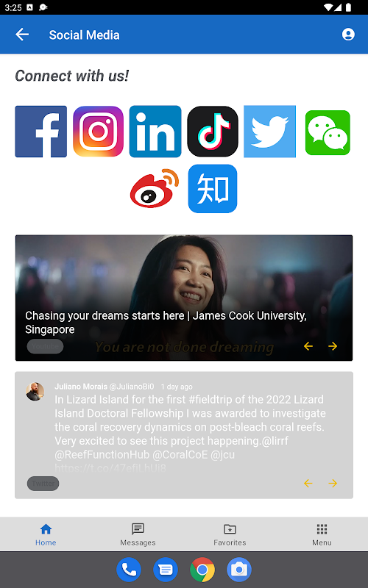The width and height of the screenshot is (368, 588).
Task: Open the user profile icon
Action: pyautogui.click(x=348, y=35)
